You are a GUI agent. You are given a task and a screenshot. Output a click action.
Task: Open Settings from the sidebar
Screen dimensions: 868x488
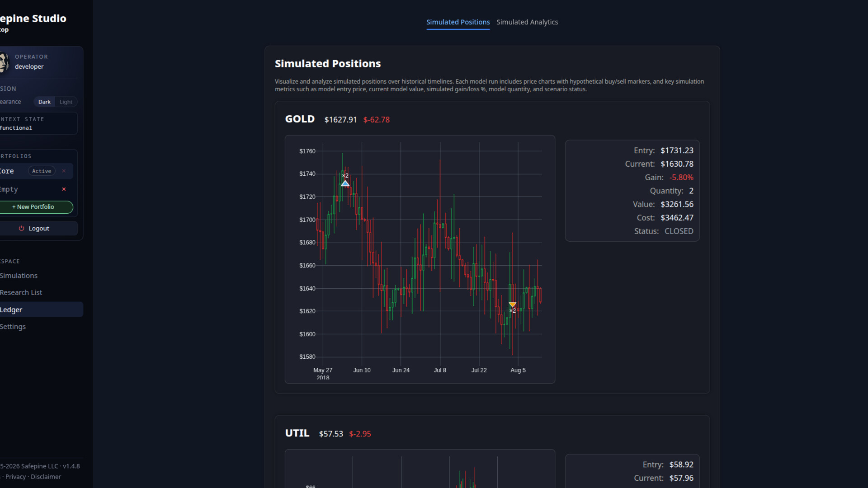pos(13,327)
